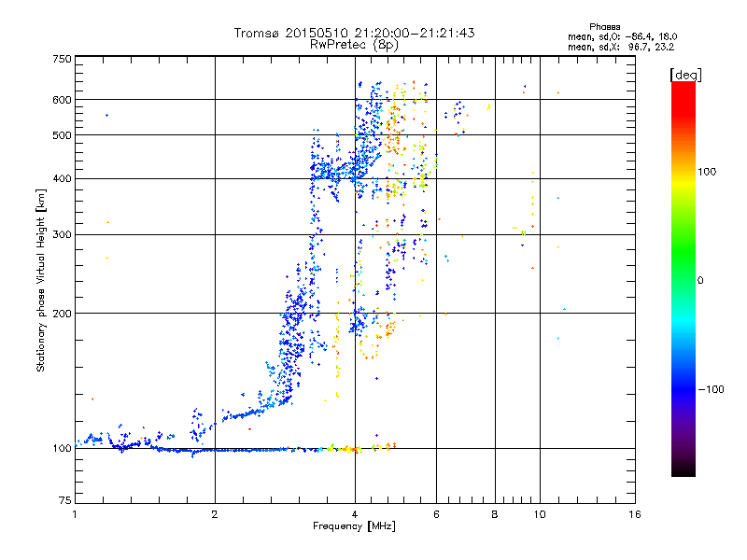Image resolution: width=747 pixels, height=560 pixels.
Task: Click the y-axis '300' tick label
Action: pos(63,235)
